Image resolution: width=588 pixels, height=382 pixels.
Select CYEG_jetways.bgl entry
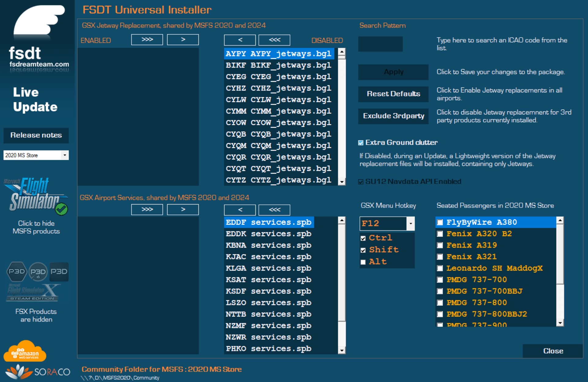click(279, 77)
